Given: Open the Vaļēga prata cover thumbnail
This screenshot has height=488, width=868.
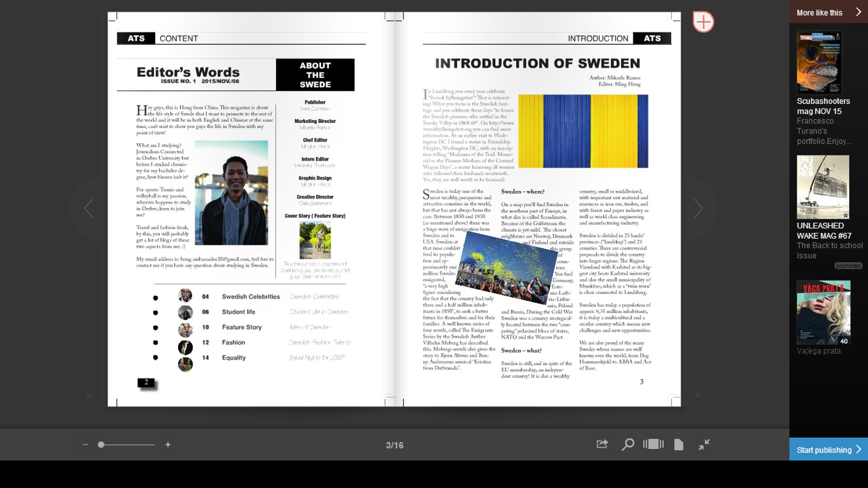Looking at the screenshot, I should pyautogui.click(x=823, y=313).
